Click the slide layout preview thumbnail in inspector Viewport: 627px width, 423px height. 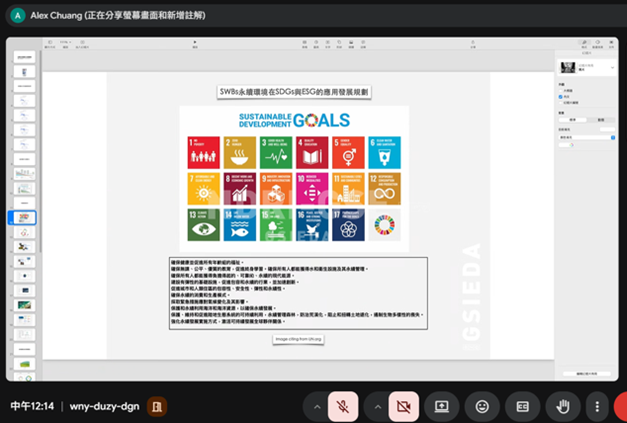(x=567, y=67)
